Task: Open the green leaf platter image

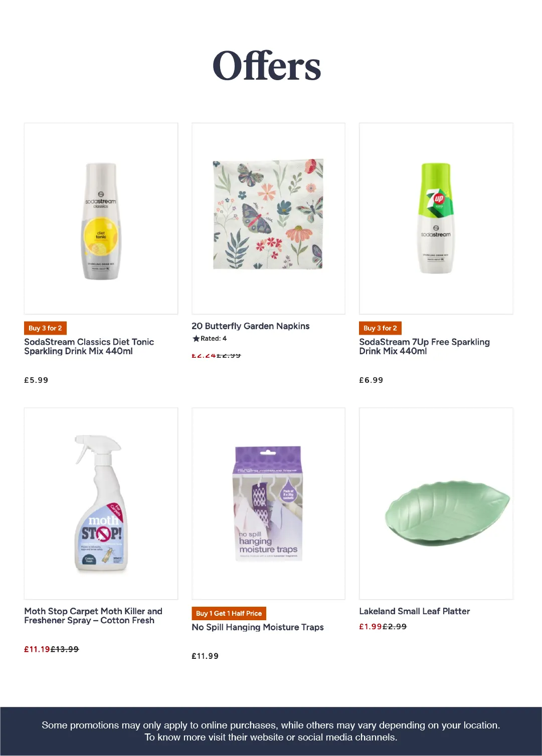Action: click(x=436, y=503)
